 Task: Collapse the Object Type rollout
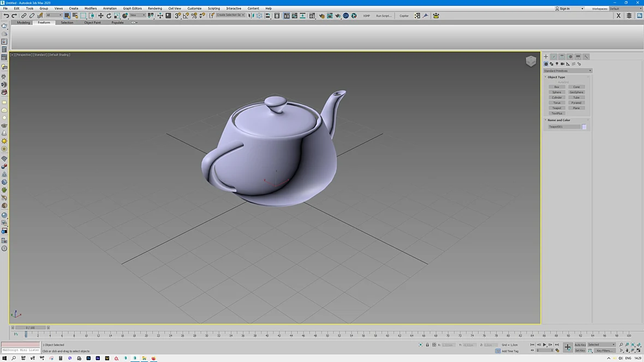point(556,77)
